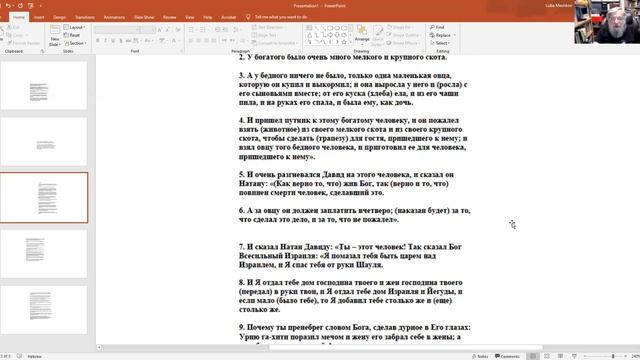Click Format Painter

click(24, 43)
